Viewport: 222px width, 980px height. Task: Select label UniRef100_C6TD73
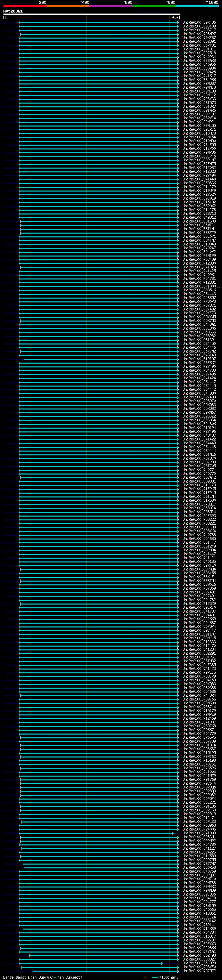[x=199, y=103]
